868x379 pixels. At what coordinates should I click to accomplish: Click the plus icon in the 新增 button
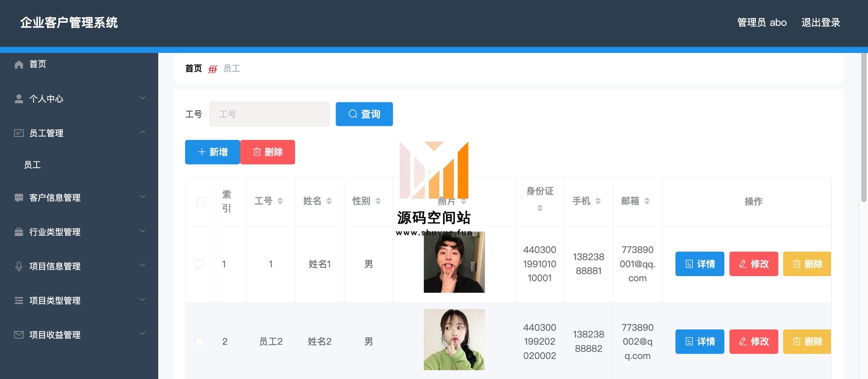[x=202, y=152]
